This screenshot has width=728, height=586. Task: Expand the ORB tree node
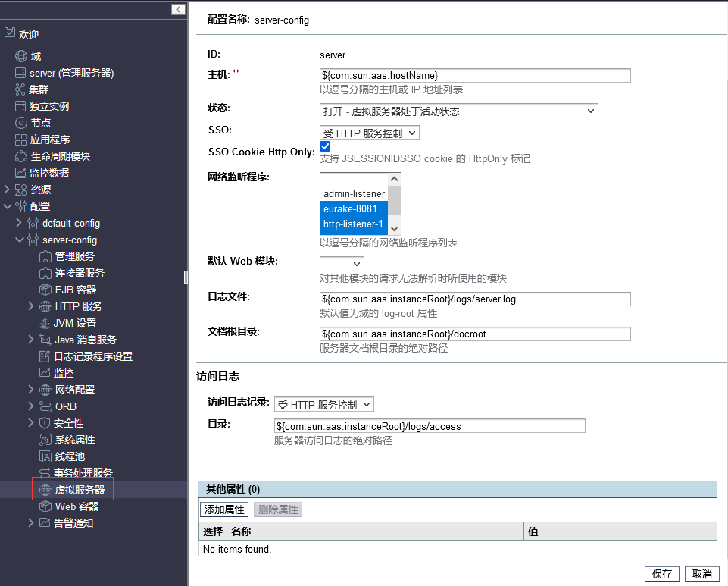pyautogui.click(x=30, y=406)
